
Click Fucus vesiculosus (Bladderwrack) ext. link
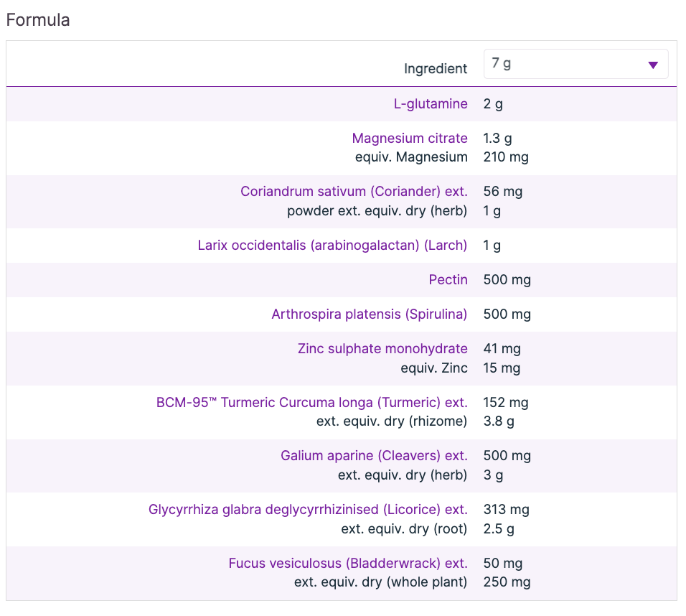tap(348, 564)
